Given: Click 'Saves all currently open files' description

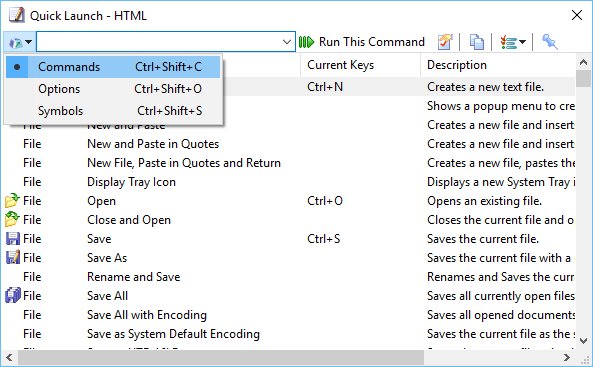Looking at the screenshot, I should pyautogui.click(x=501, y=295).
